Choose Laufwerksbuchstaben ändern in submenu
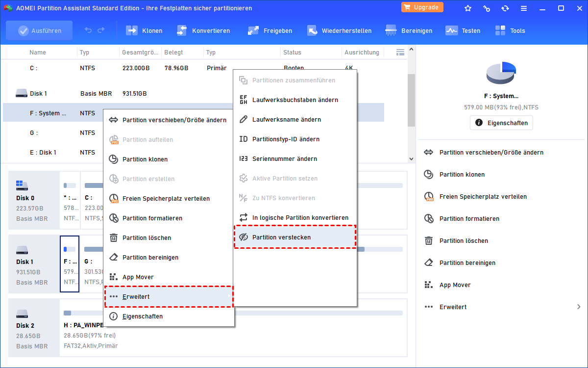 pos(295,100)
